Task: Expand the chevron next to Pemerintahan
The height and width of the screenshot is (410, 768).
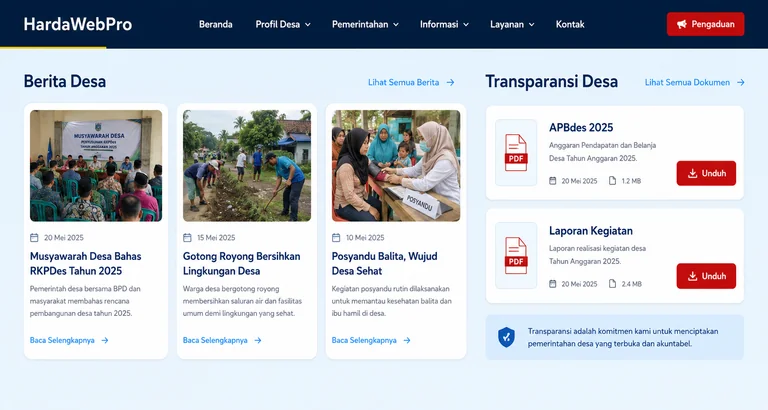Action: coord(396,24)
